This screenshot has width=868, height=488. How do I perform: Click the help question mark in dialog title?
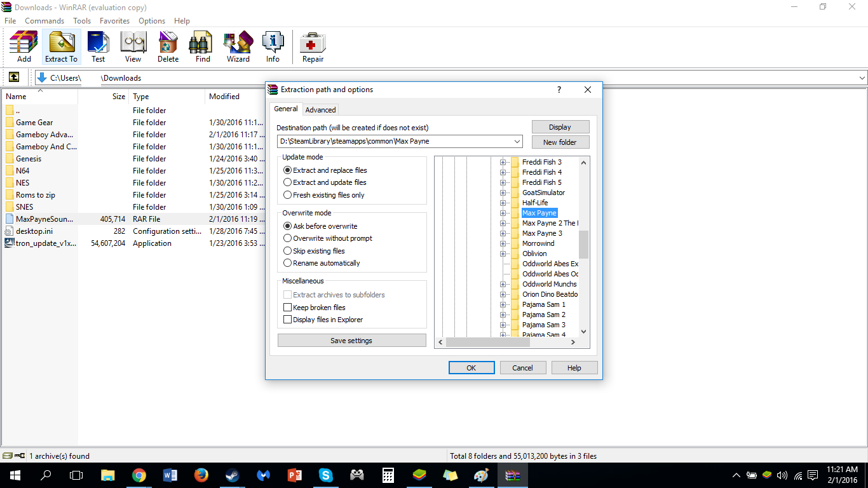pos(559,90)
